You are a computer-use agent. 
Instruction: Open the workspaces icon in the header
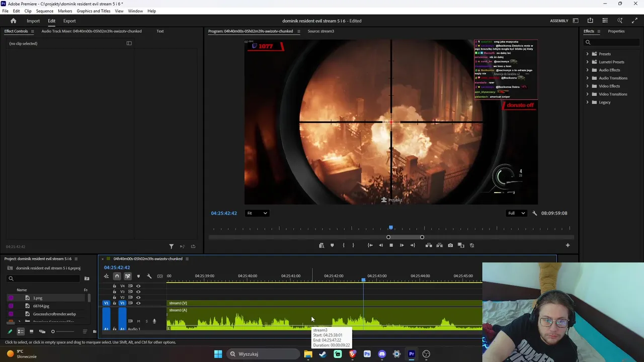[x=576, y=21]
